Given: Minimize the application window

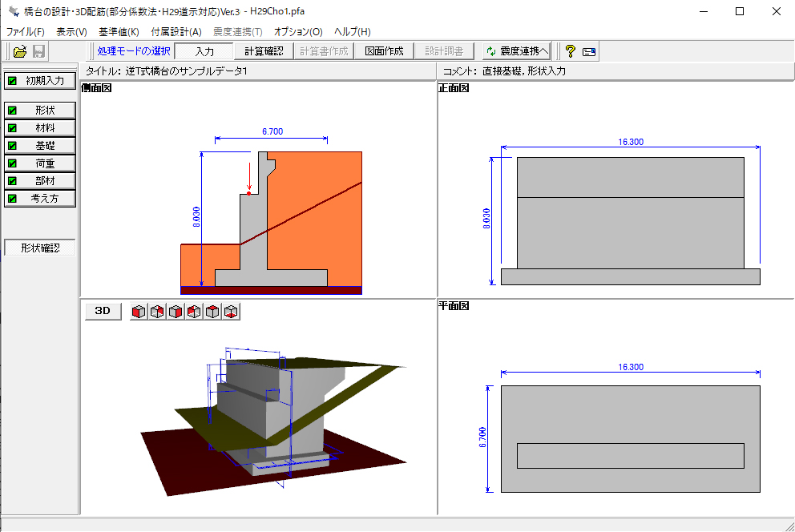Looking at the screenshot, I should click(704, 11).
